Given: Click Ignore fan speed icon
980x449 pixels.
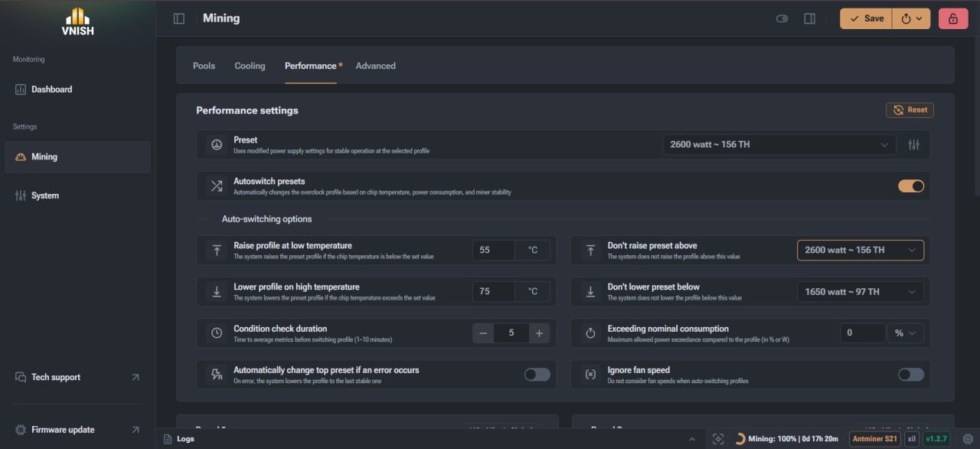Looking at the screenshot, I should point(590,375).
